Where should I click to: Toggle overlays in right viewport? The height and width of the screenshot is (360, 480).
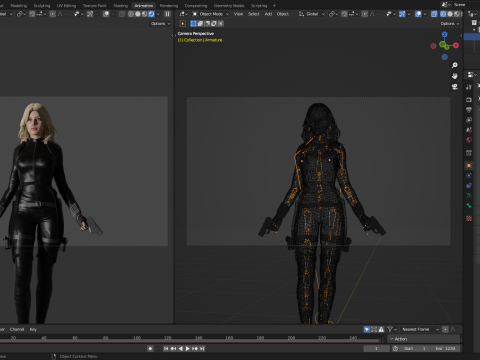(x=418, y=14)
